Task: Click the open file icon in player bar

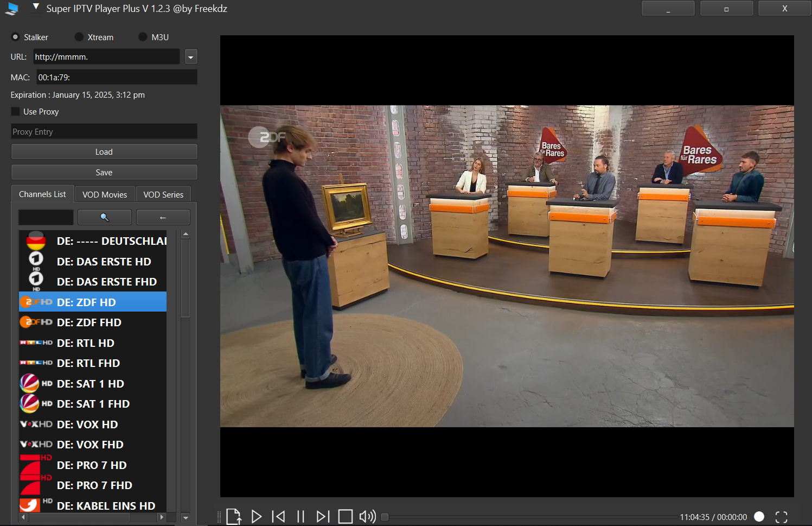Action: click(234, 517)
